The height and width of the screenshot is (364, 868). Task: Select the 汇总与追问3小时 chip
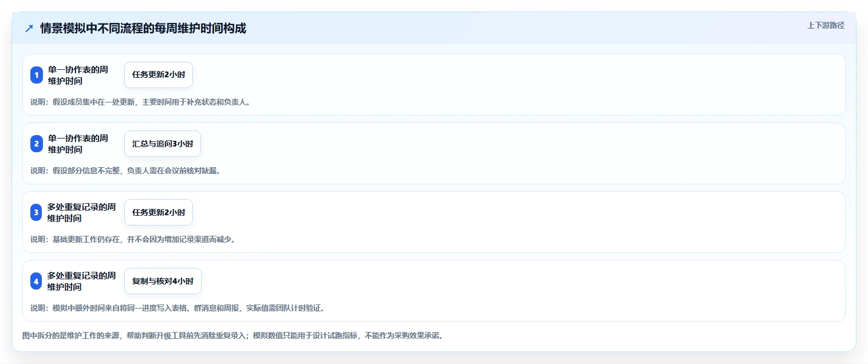tap(163, 144)
